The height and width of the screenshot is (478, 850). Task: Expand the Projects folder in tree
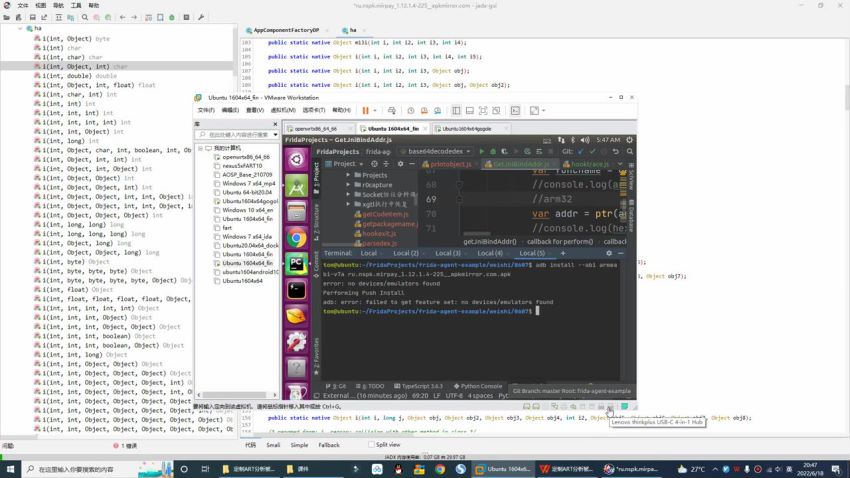click(x=348, y=175)
